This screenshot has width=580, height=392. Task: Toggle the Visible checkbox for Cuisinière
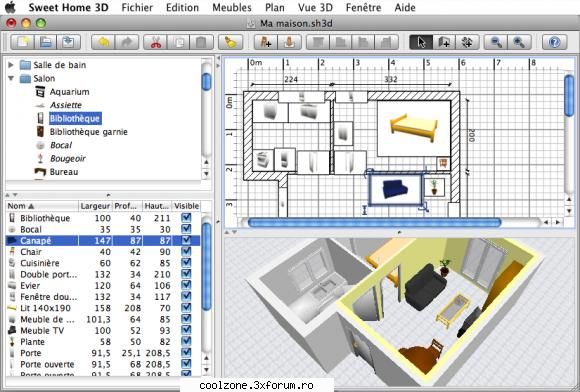tap(186, 263)
